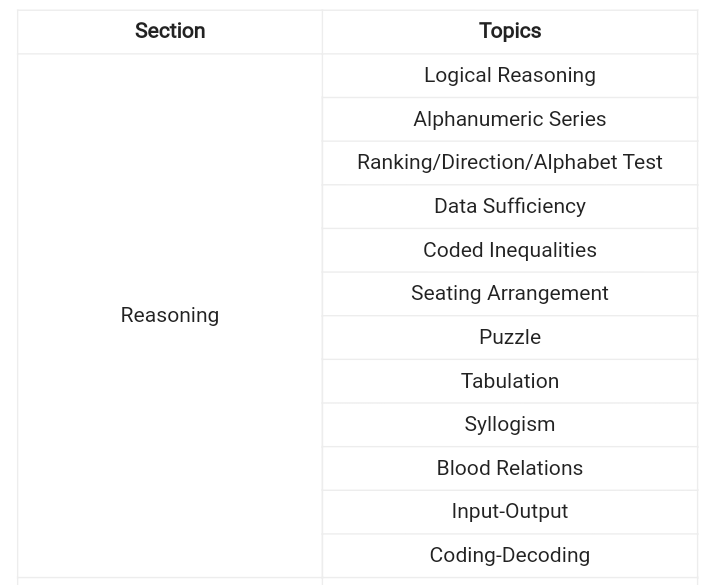
Task: Select the Data Sufficiency topic
Action: click(x=509, y=206)
